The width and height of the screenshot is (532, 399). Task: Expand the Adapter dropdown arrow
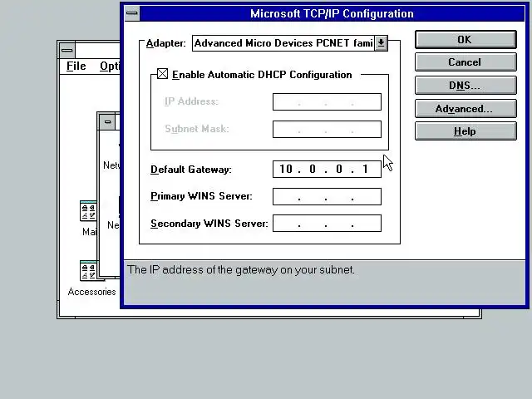[381, 43]
